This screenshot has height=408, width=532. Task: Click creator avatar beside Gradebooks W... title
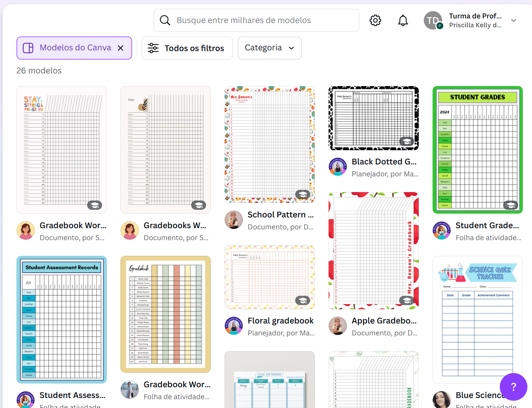(x=130, y=231)
